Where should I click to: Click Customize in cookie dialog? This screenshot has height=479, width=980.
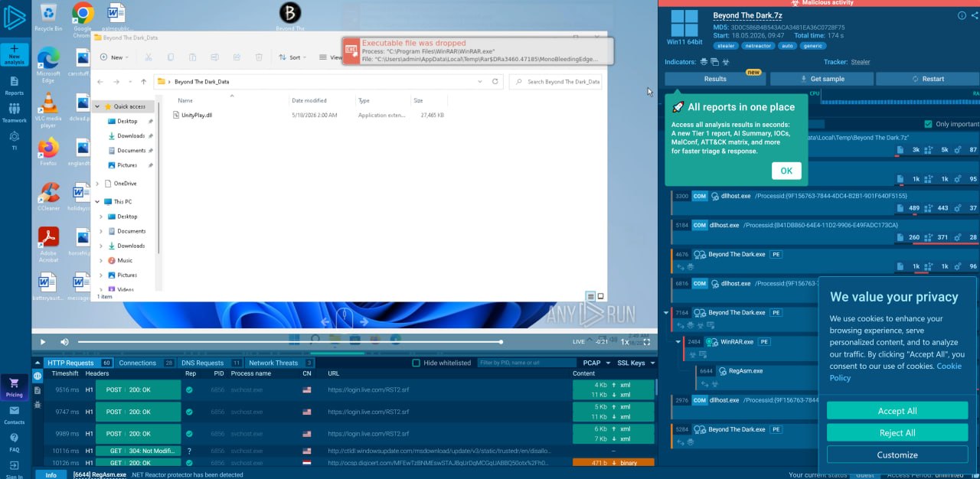pos(897,455)
